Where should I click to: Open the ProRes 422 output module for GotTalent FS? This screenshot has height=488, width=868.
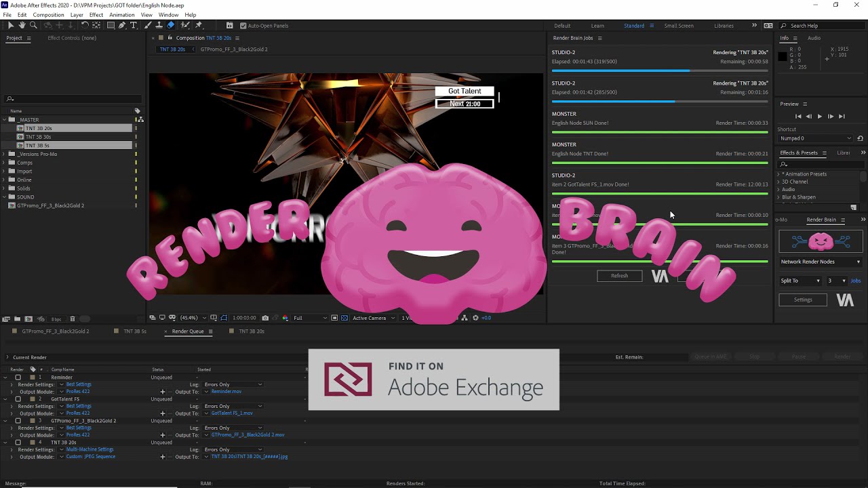78,413
